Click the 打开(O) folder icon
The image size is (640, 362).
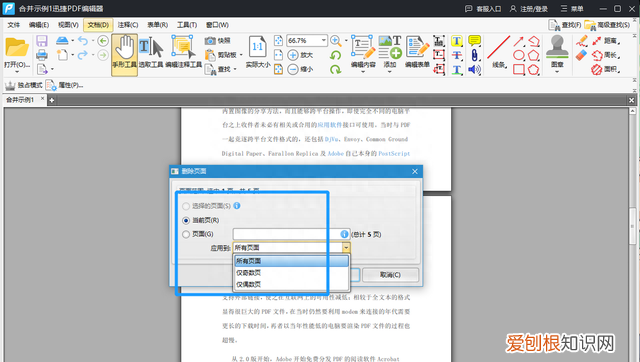[x=16, y=47]
